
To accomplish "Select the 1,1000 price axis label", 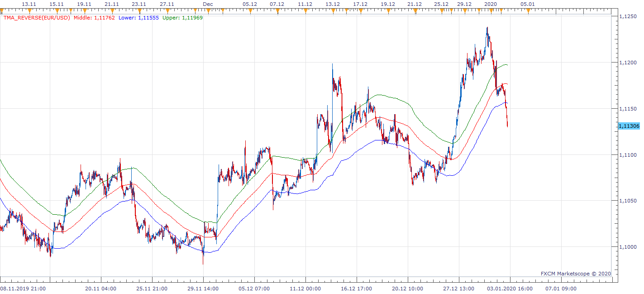I will tap(628, 247).
